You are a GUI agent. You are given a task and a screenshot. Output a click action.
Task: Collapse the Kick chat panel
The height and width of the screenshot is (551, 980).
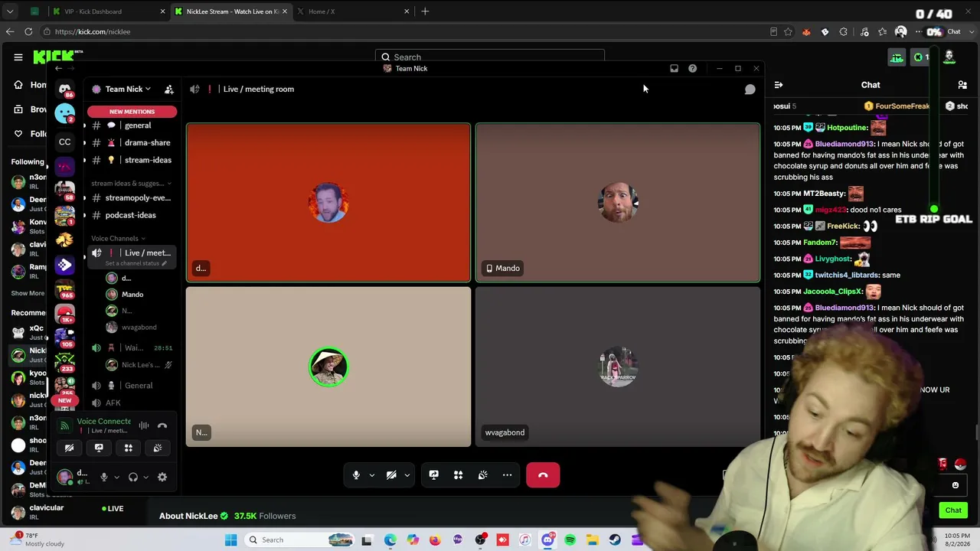pyautogui.click(x=778, y=85)
